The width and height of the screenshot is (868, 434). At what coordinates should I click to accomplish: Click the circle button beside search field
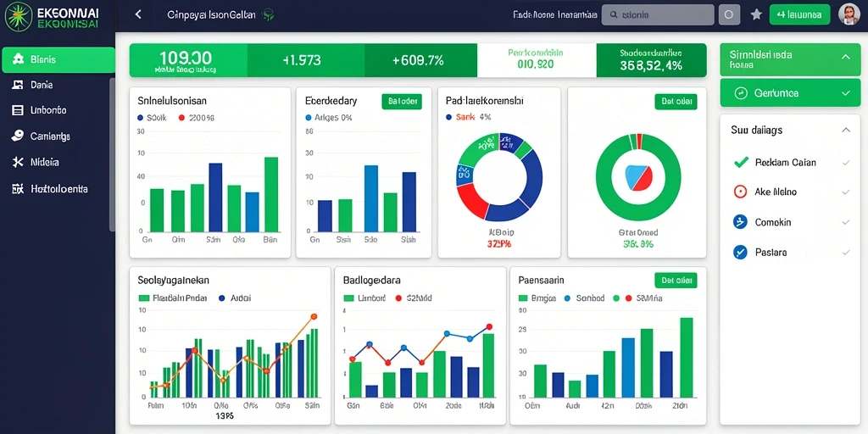pyautogui.click(x=729, y=15)
